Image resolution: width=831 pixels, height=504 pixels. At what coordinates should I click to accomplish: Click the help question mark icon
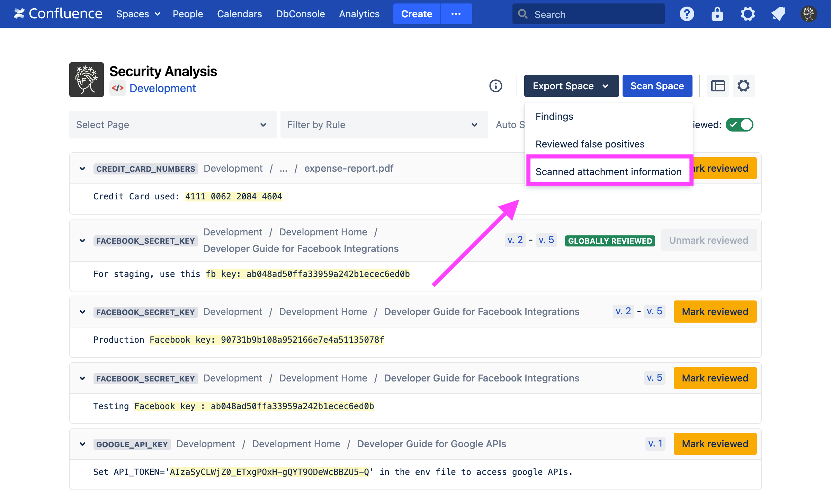(x=687, y=14)
